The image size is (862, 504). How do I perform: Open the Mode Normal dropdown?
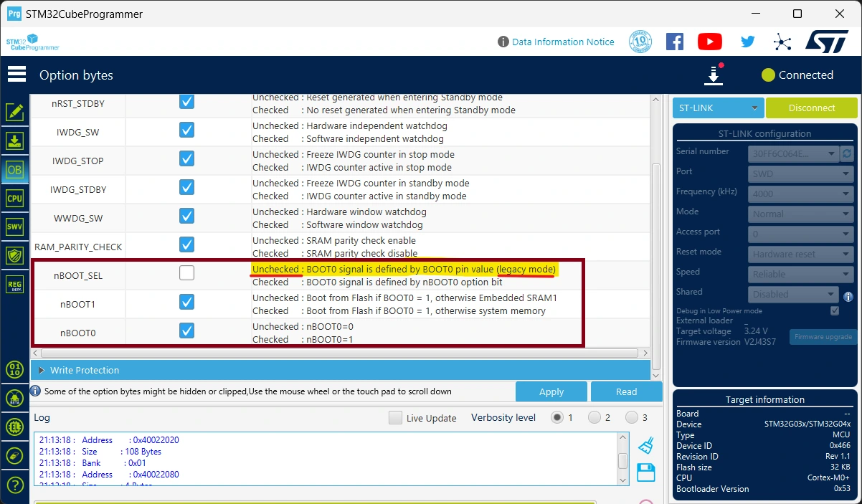800,214
